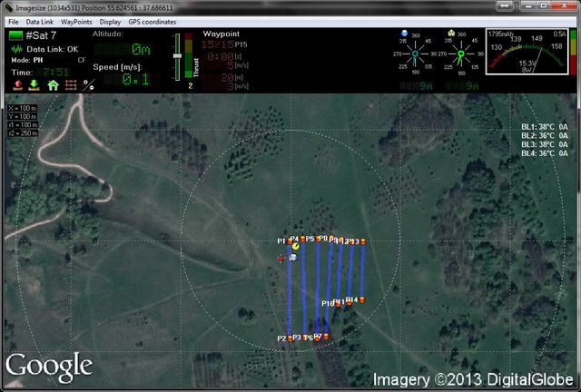
Task: Click the 'Y = 100 m' grid label
Action: (22, 116)
